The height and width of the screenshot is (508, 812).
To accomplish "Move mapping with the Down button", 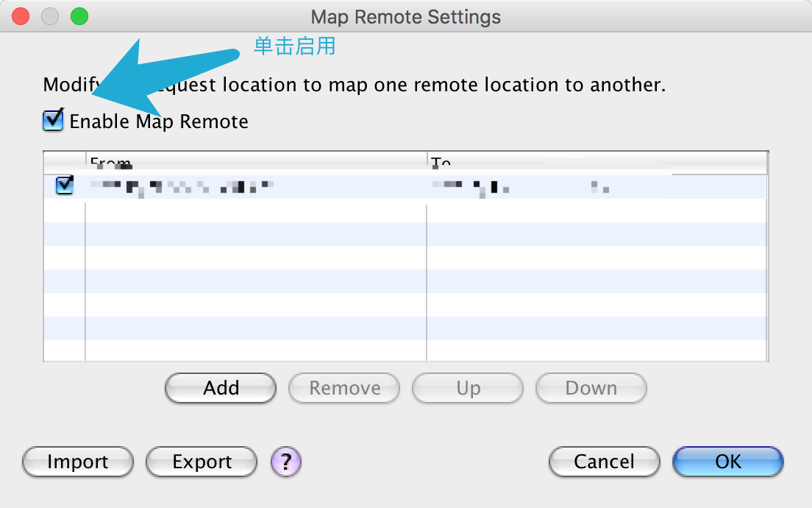I will (x=591, y=388).
